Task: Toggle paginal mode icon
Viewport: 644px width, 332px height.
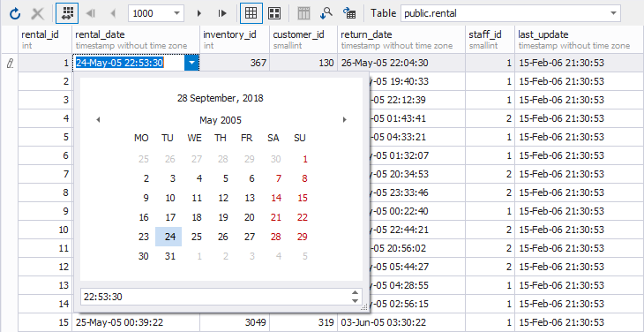Action: [67, 13]
